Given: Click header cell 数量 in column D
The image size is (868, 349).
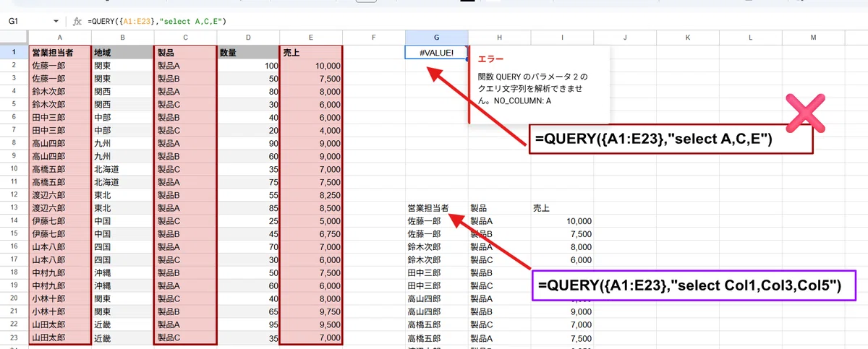Looking at the screenshot, I should coord(248,52).
